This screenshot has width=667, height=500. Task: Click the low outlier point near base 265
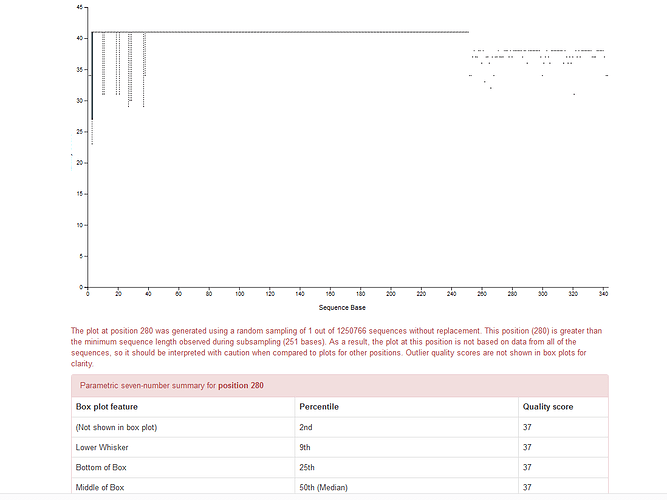point(490,88)
